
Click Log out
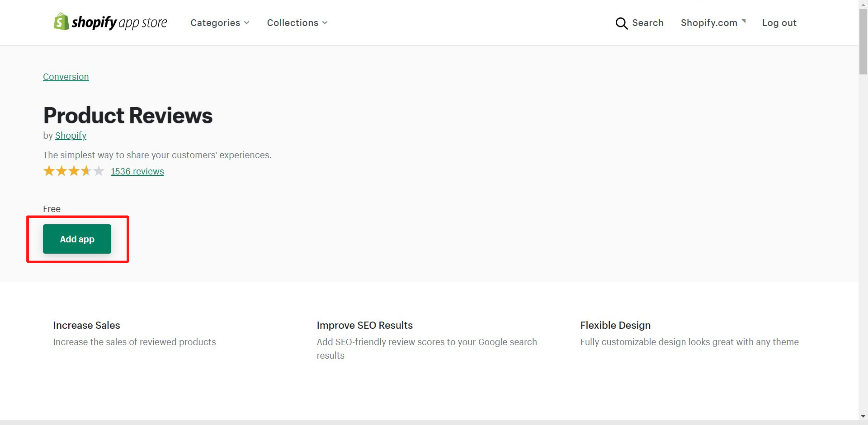(x=779, y=23)
